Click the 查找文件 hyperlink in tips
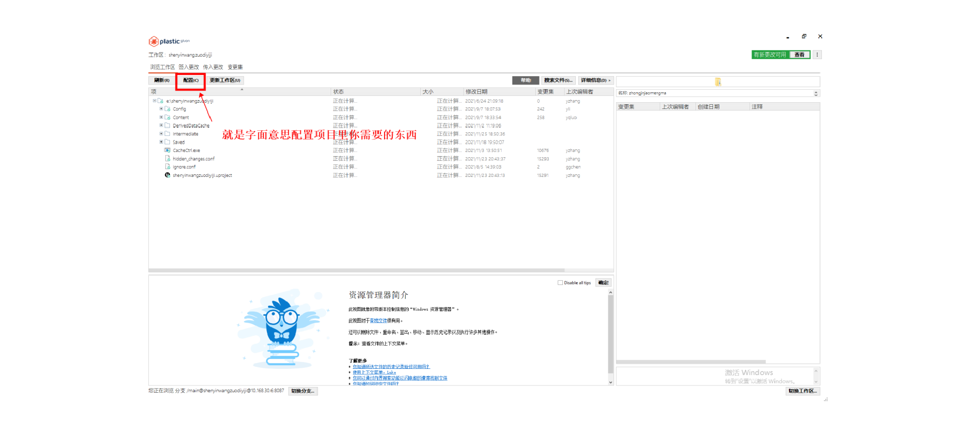This screenshot has height=441, width=980. point(378,321)
